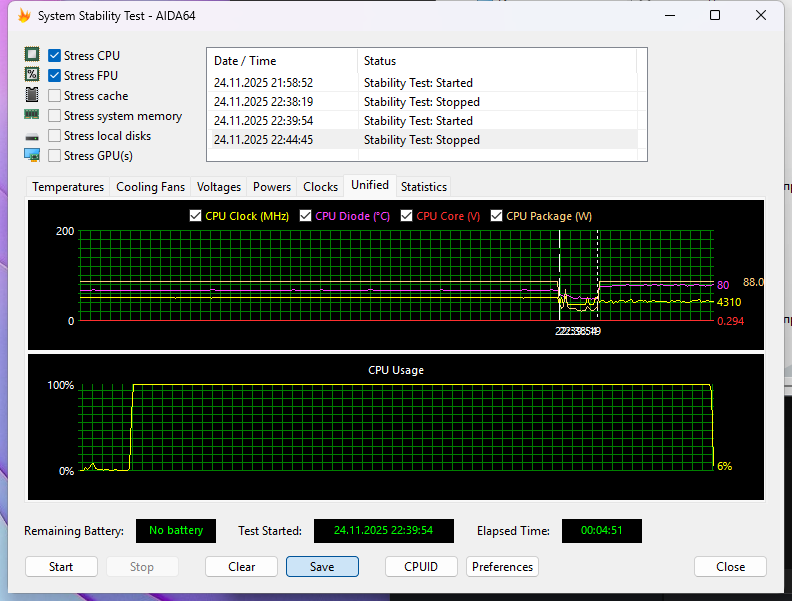Hide the CPU Diode (°C) graph line
Image resolution: width=792 pixels, height=601 pixels.
[x=305, y=216]
